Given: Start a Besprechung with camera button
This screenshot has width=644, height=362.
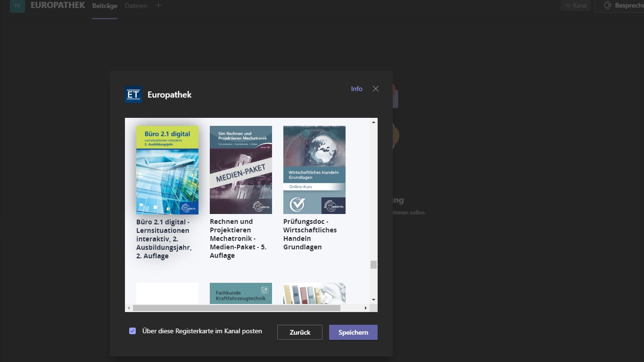Looking at the screenshot, I should tap(619, 6).
